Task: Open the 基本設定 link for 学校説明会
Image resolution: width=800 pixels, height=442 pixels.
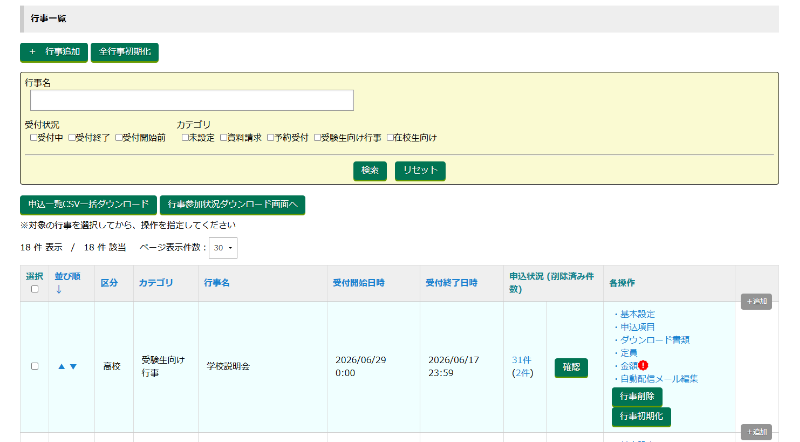Action: click(x=636, y=314)
